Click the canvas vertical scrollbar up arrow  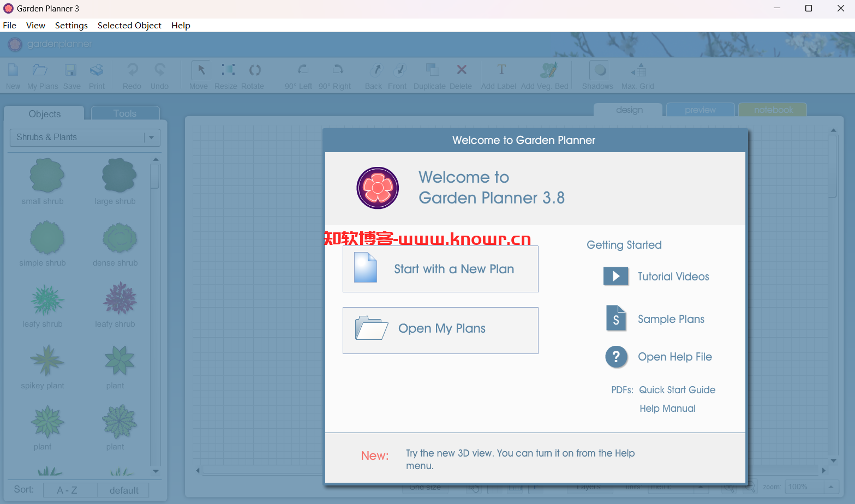(833, 130)
